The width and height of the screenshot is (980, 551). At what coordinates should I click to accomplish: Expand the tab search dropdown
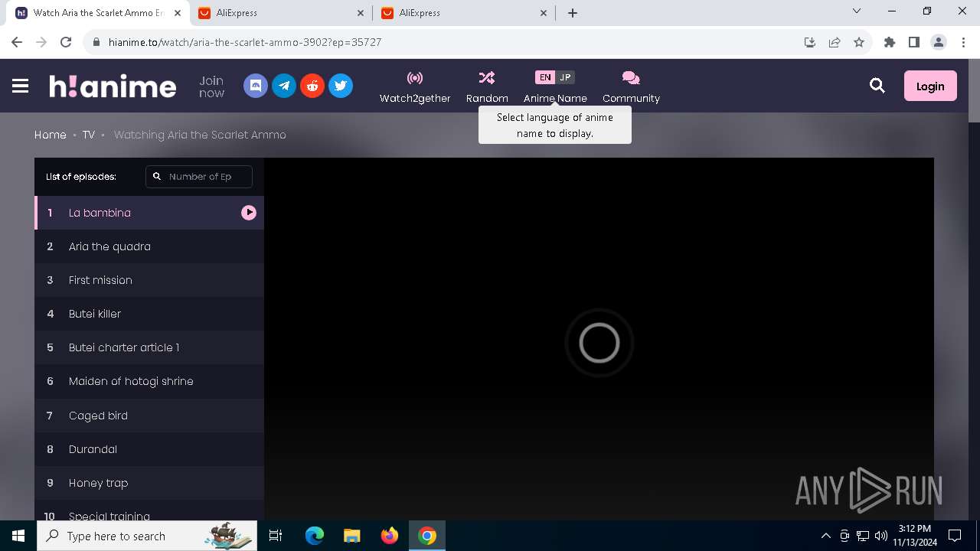[857, 11]
